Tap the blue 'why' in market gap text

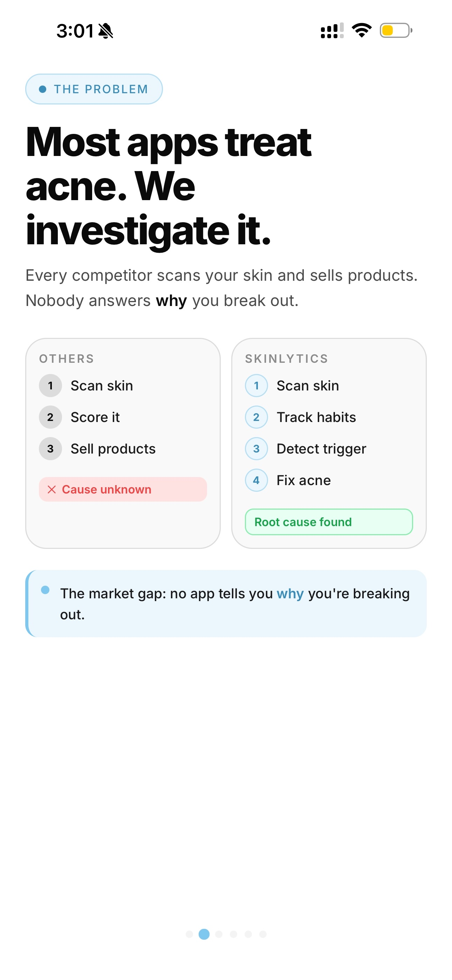pyautogui.click(x=290, y=593)
